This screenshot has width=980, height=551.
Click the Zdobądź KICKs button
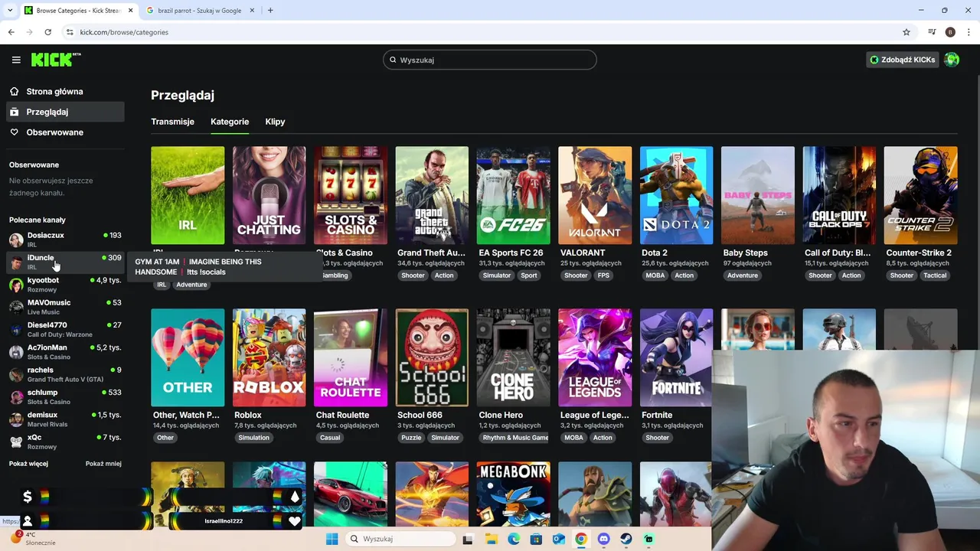click(x=903, y=60)
